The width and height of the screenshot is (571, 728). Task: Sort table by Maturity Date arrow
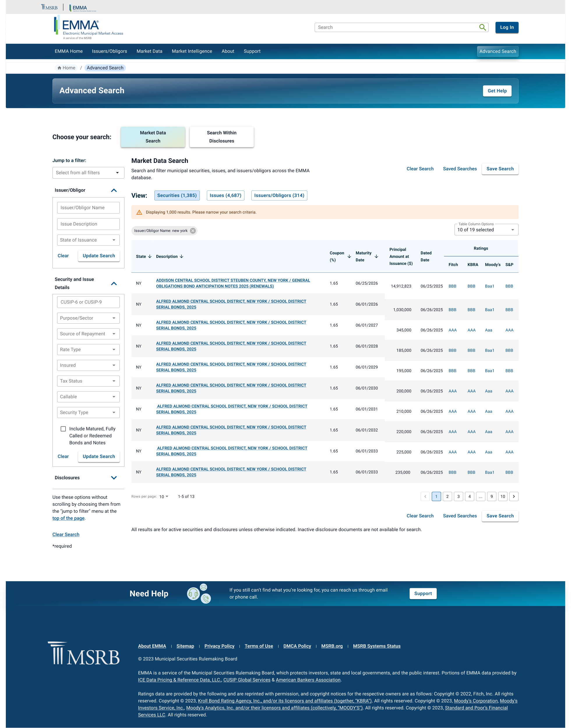coord(376,256)
